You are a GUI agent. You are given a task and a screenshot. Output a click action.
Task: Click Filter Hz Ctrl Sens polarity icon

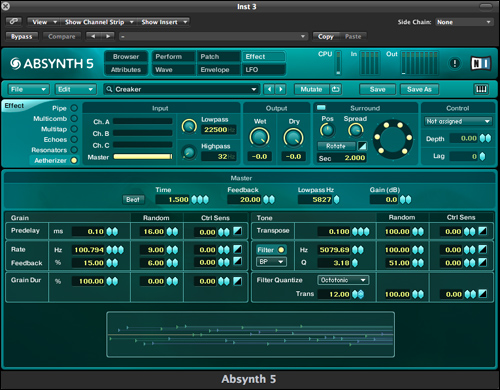[x=483, y=249]
